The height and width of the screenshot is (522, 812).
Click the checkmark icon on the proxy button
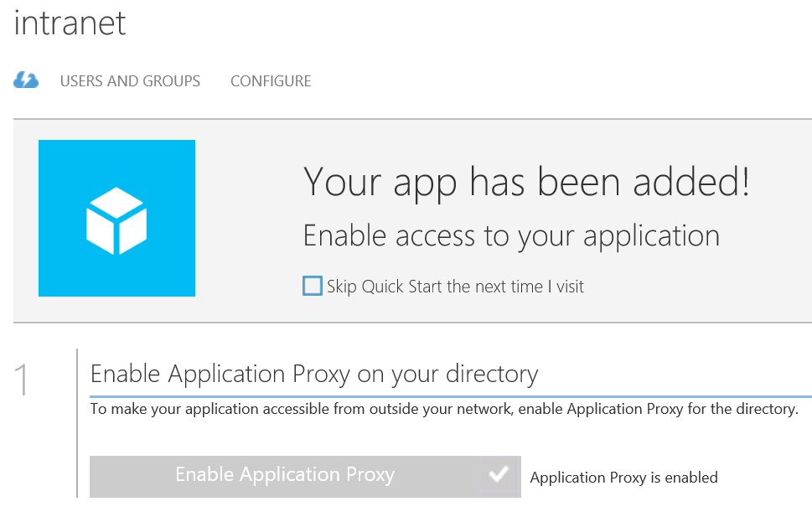click(499, 475)
